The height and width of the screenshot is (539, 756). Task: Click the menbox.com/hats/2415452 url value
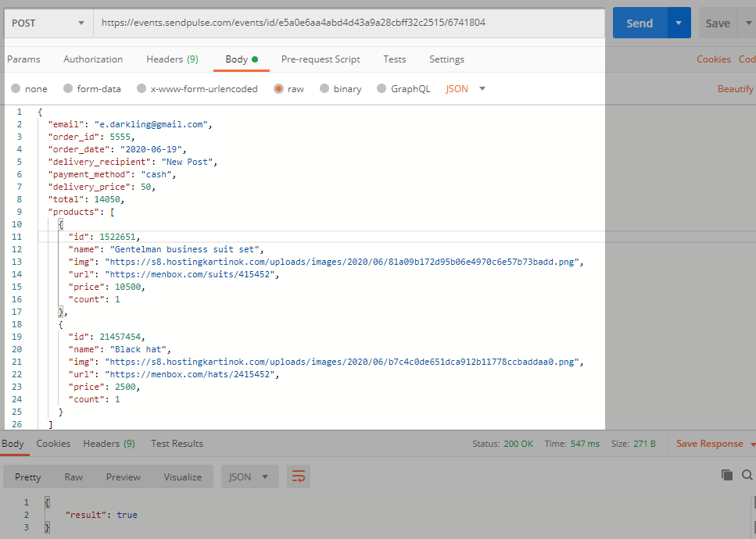pyautogui.click(x=191, y=374)
